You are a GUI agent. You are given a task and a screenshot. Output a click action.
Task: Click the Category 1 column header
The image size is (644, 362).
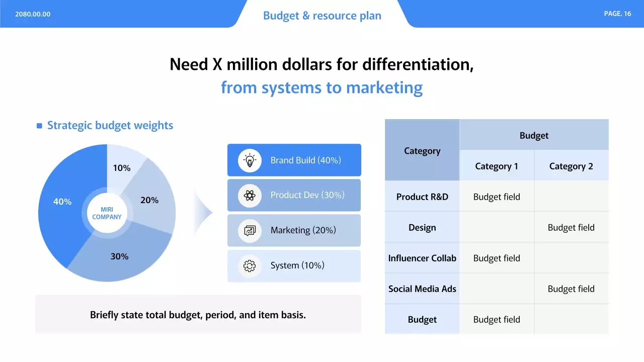496,166
